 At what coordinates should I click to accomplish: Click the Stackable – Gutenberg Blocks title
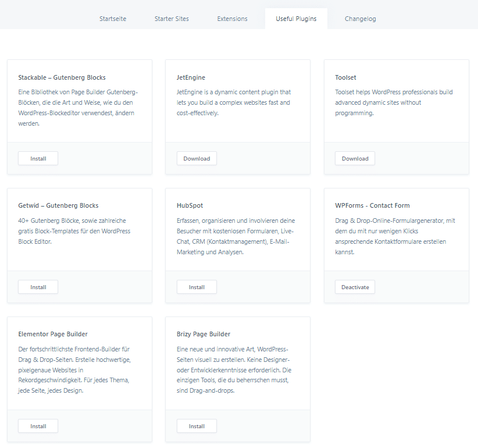tap(62, 77)
